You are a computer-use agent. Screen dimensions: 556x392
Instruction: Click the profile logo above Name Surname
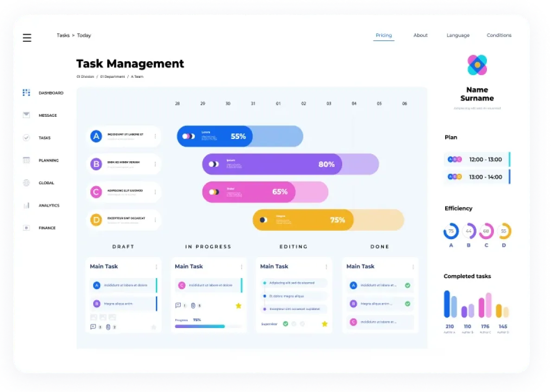pos(477,65)
